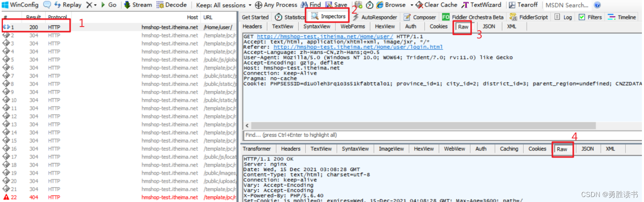Select request WebForms inspector tab

[353, 26]
